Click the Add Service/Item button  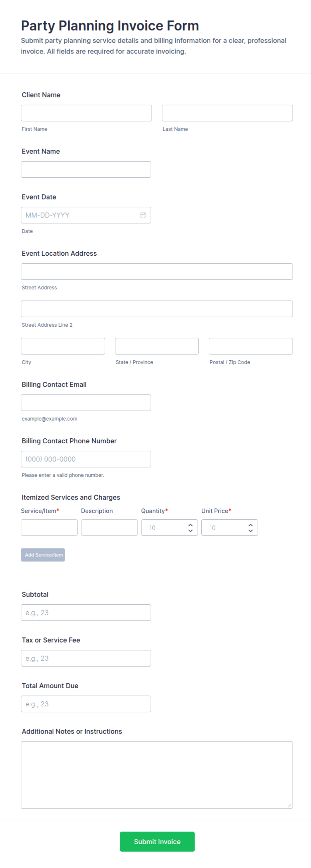pos(43,555)
